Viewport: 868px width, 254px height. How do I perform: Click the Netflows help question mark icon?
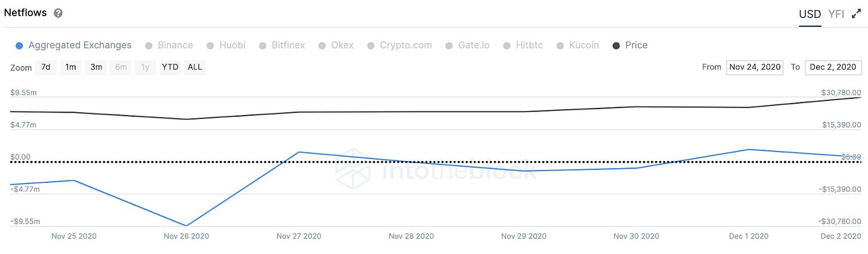pos(58,13)
